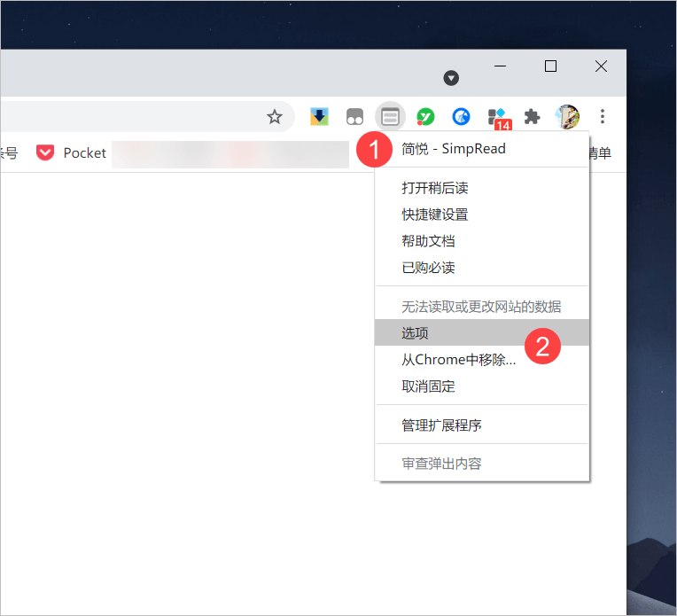Click the round tab search dropdown arrow
This screenshot has width=677, height=616.
(x=451, y=78)
